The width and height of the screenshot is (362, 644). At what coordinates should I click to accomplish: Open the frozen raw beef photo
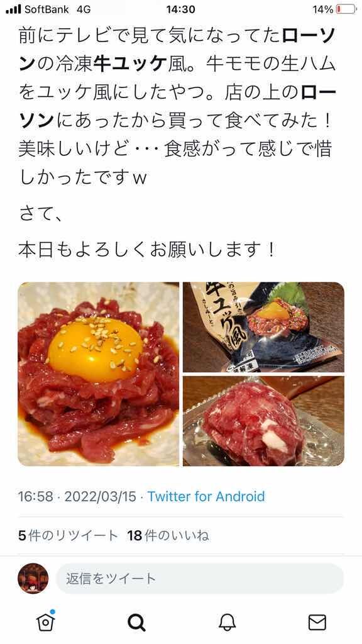263,421
